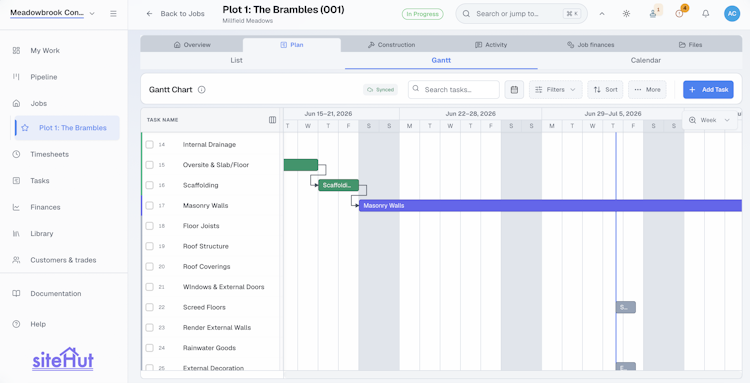Open Filters dropdown
Viewport: 750px width, 383px height.
[x=555, y=89]
